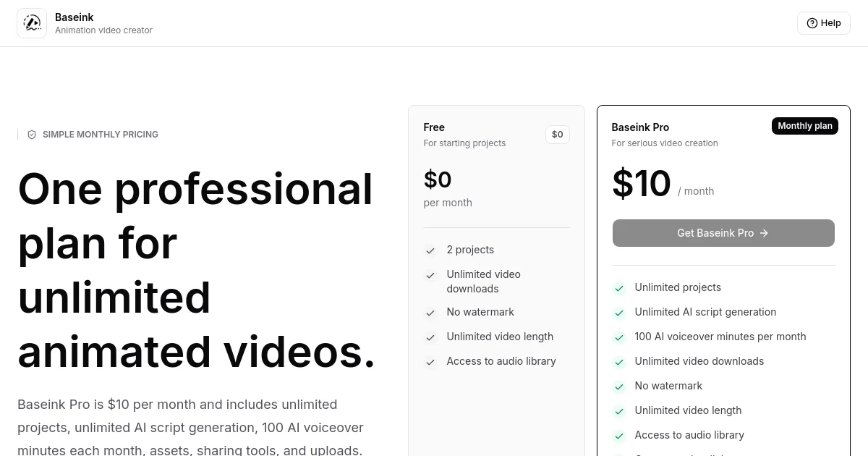Click the 'per month' text under $0

tap(448, 203)
